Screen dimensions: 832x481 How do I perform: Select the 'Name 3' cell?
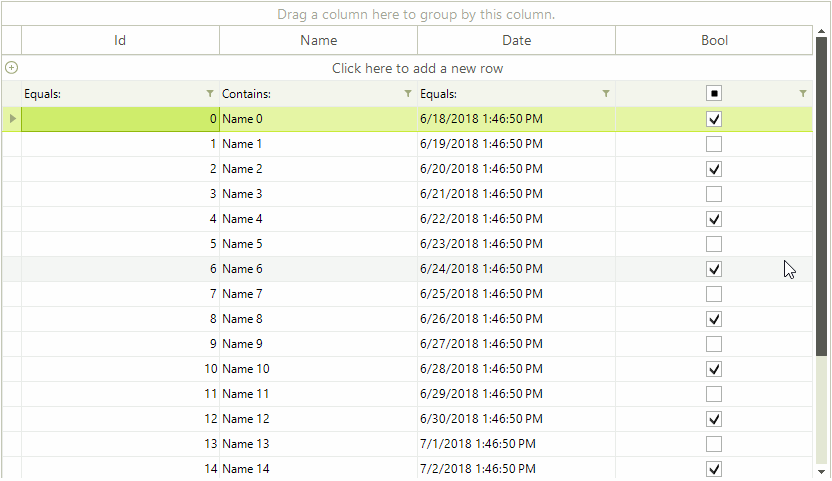318,194
